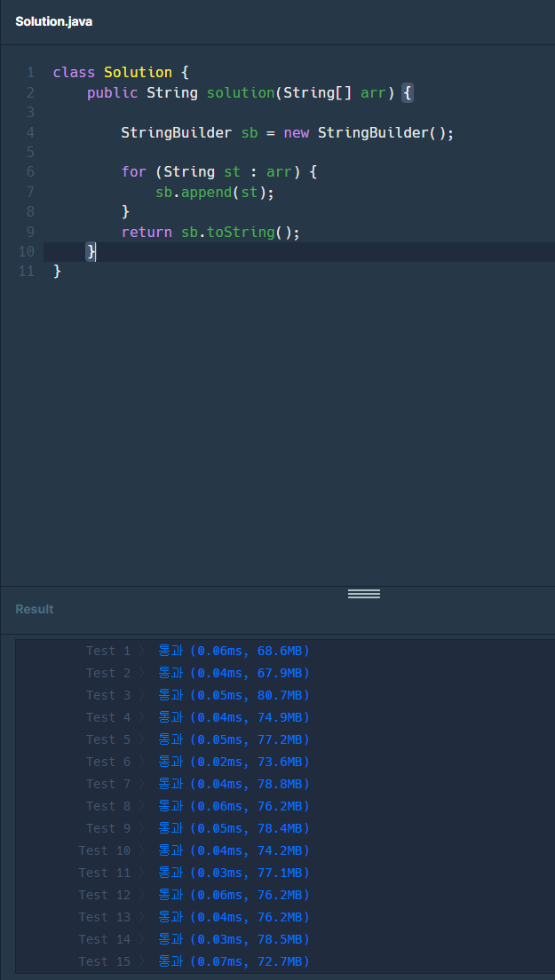Click the Test 14 result row
555x980 pixels.
tap(194, 939)
